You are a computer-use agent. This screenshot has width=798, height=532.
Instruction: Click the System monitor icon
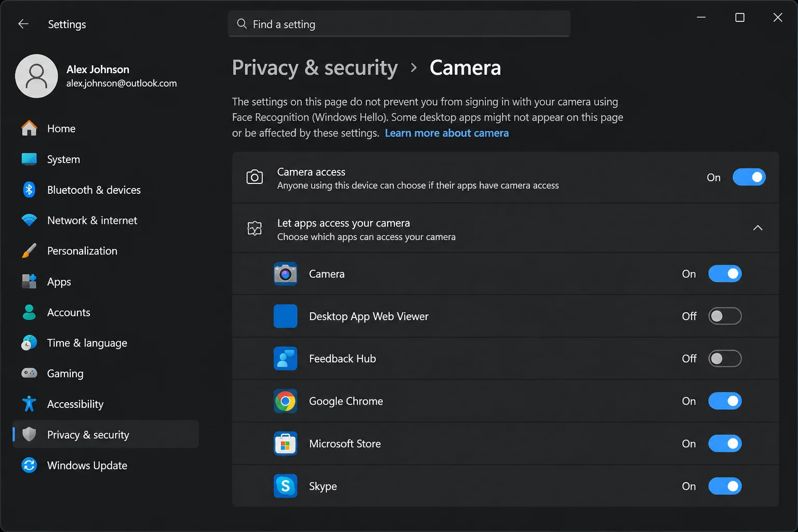[x=29, y=159]
